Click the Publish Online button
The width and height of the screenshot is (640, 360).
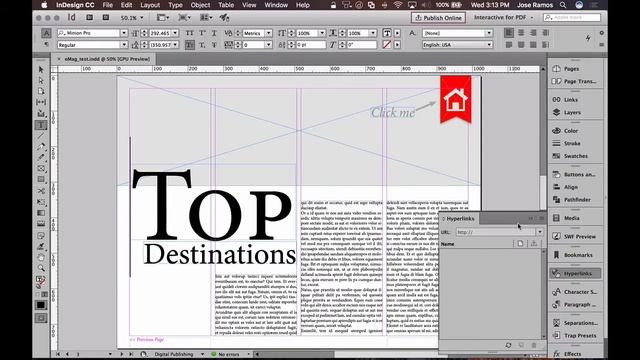point(438,18)
